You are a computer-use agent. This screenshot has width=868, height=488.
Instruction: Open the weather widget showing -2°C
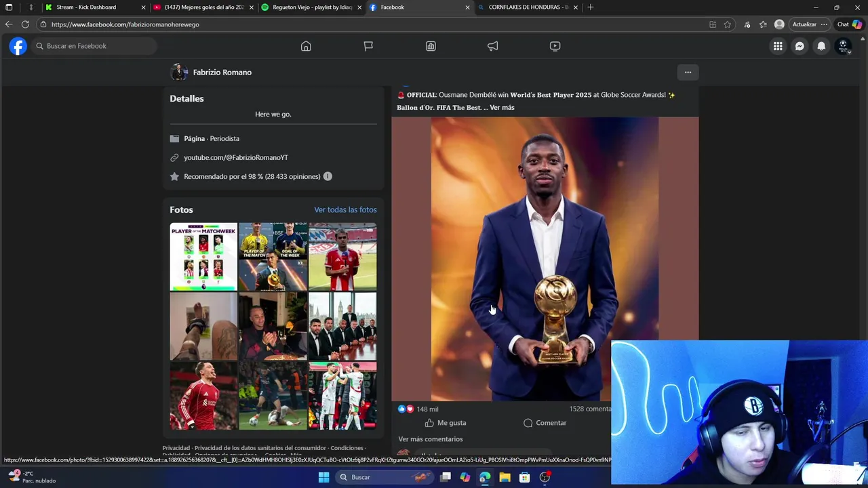[31, 477]
